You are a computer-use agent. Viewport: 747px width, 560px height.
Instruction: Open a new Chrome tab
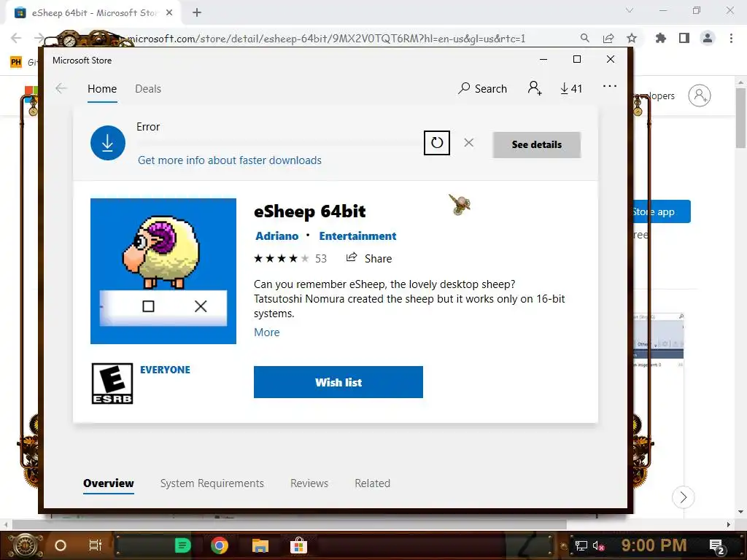point(197,13)
